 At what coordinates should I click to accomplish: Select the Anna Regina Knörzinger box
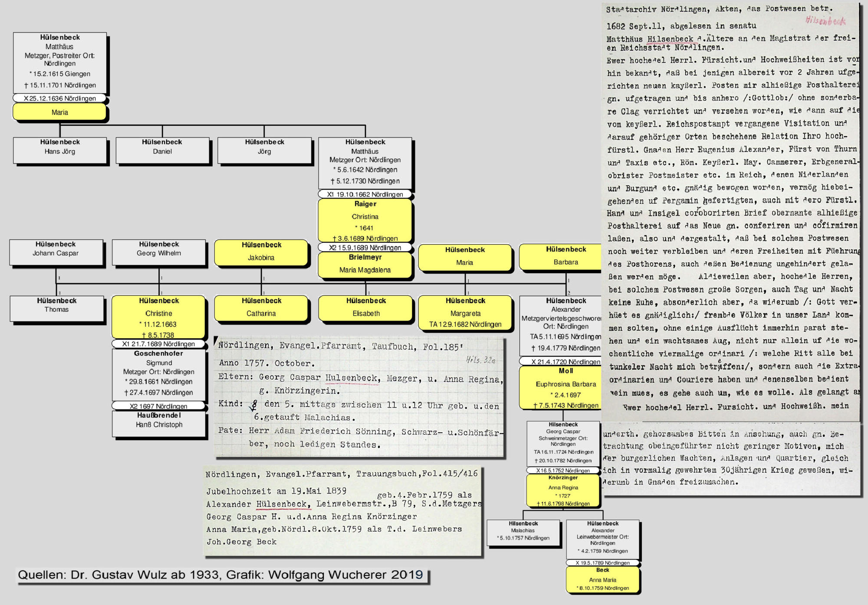563,491
